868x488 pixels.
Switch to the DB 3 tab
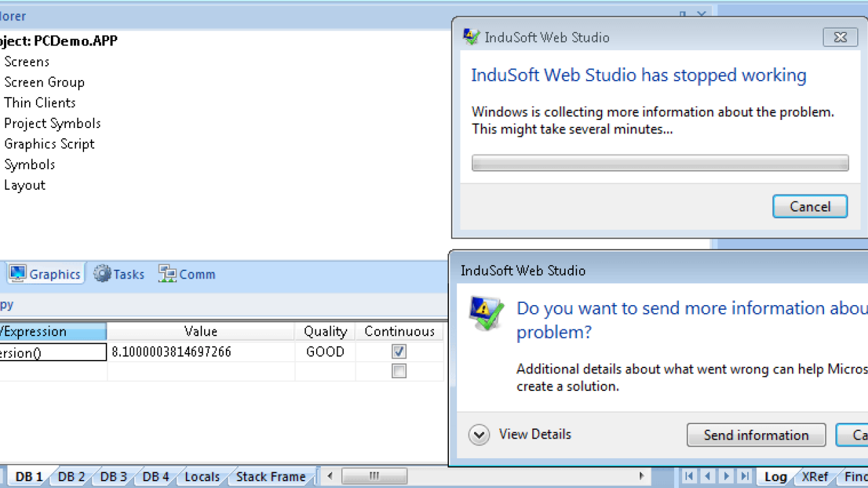[113, 476]
